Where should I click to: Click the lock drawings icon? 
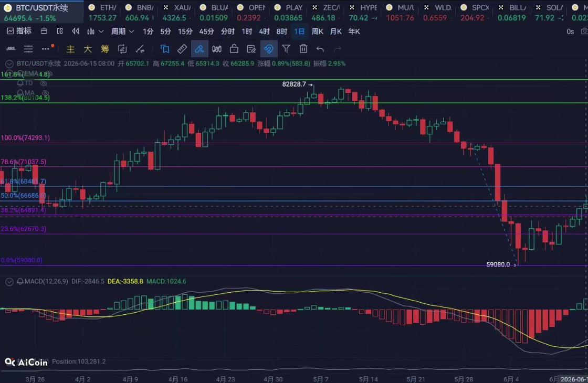234,49
